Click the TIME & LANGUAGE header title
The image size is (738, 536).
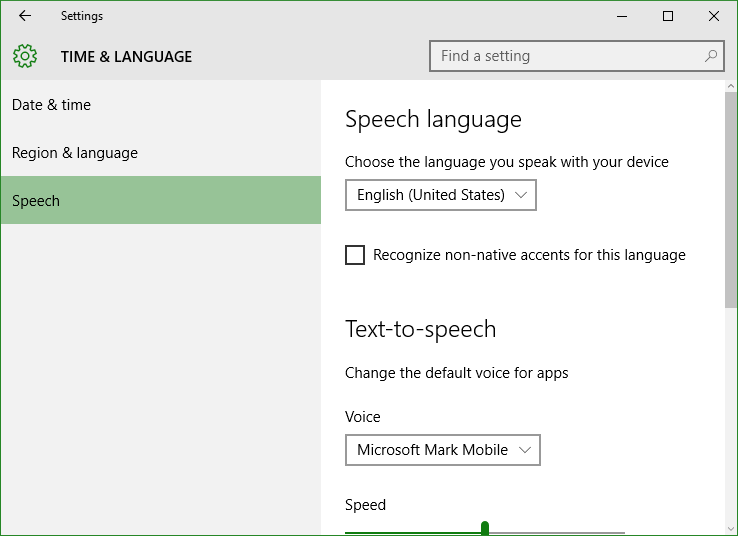click(126, 56)
